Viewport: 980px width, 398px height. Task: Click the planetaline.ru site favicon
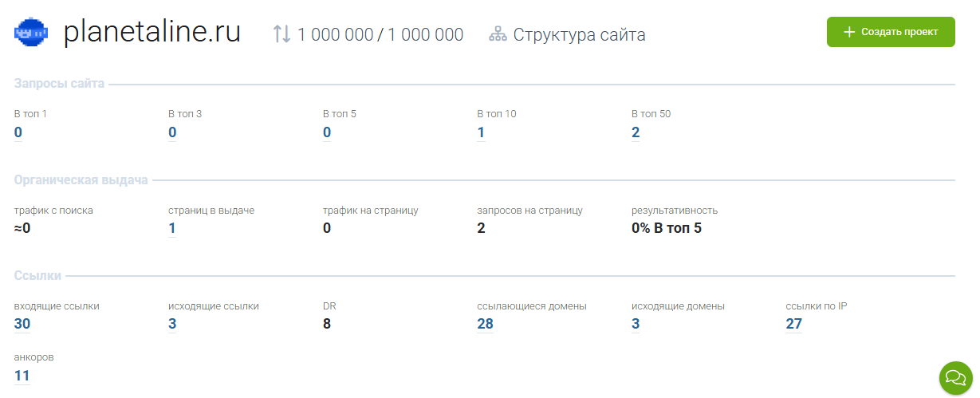[32, 33]
